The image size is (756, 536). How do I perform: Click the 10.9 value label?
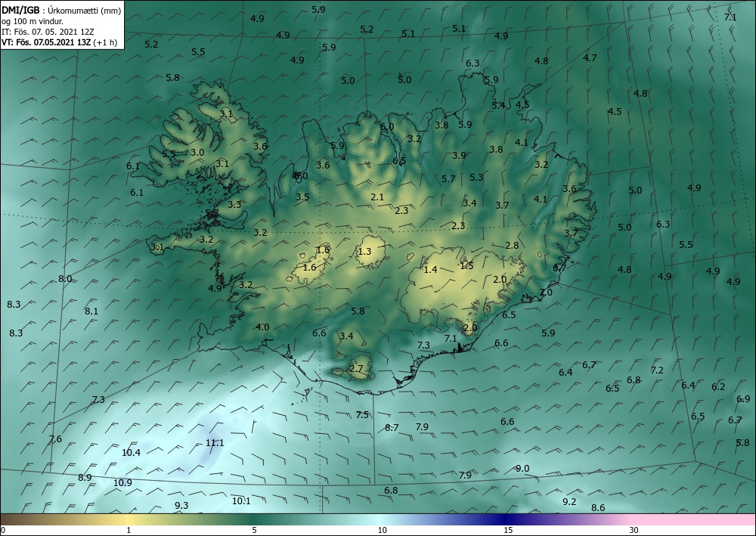click(x=122, y=482)
